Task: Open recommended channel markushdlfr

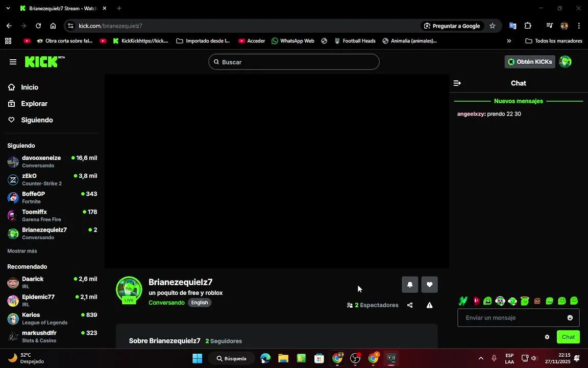Action: tap(52, 336)
